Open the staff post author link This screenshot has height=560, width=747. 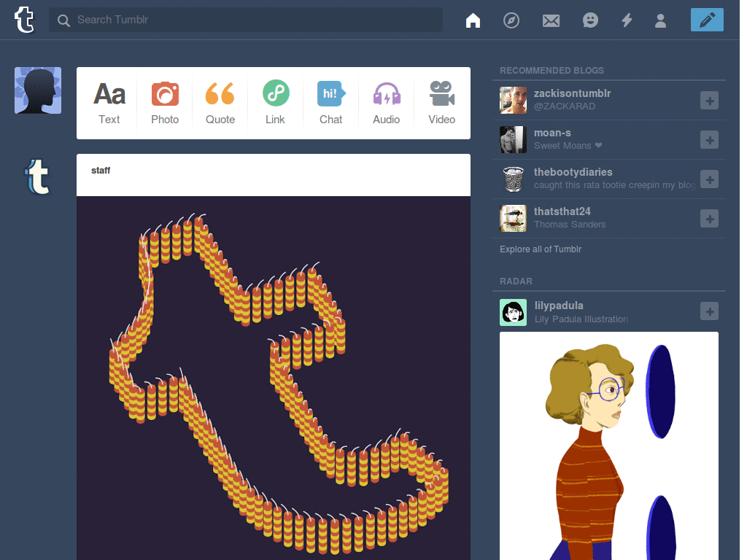pyautogui.click(x=101, y=171)
